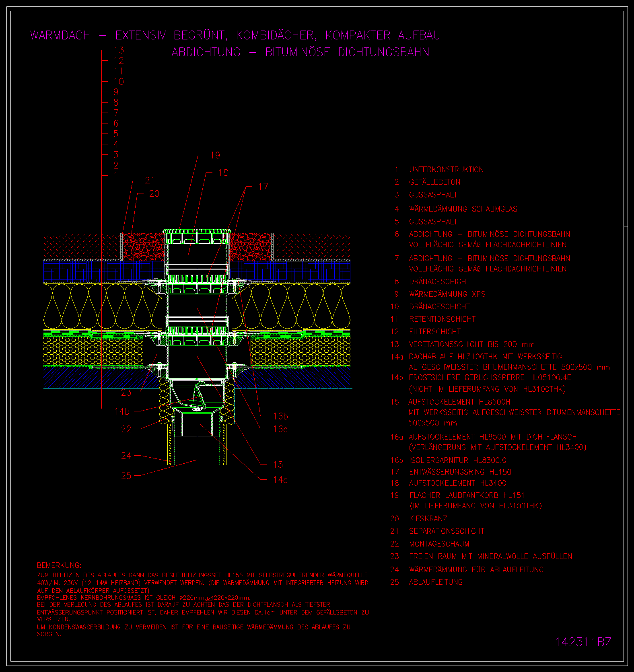Screen dimensions: 634x672
Task: Click legend entry 'UNTERKONSTRUKTION'
Action: [447, 169]
